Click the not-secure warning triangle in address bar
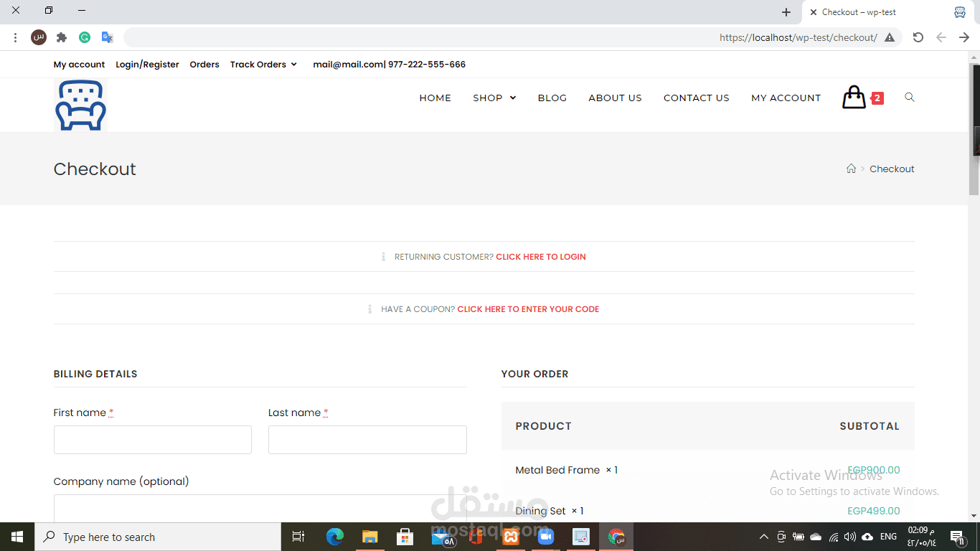Viewport: 980px width, 551px height. (x=890, y=37)
